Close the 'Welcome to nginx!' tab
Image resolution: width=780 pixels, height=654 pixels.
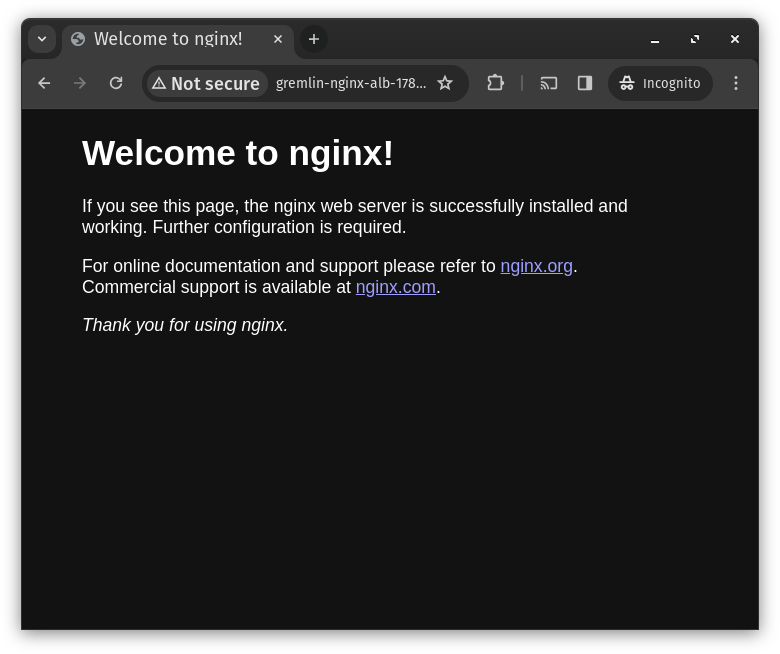tap(278, 39)
